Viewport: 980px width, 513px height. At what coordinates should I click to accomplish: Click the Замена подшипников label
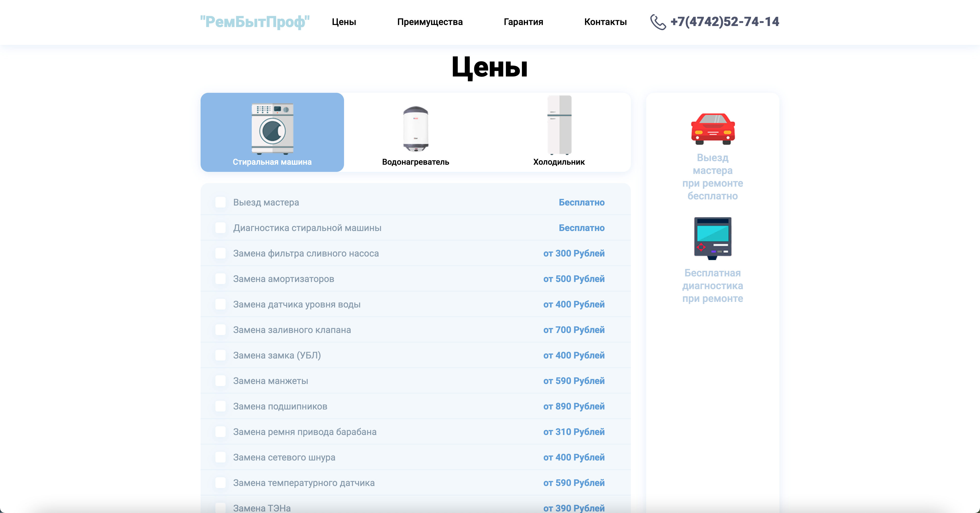pos(280,406)
